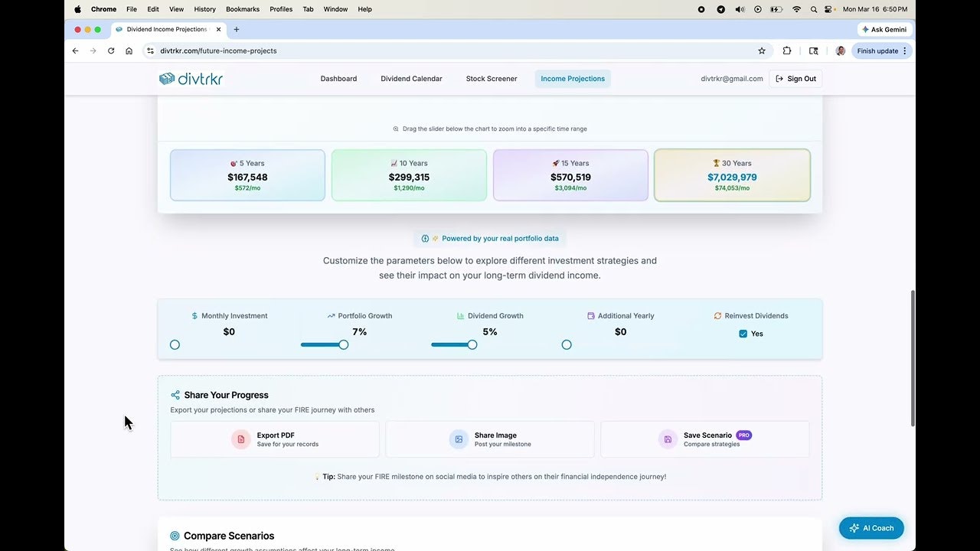Open the AI Coach chat button
This screenshot has width=980, height=551.
(871, 528)
